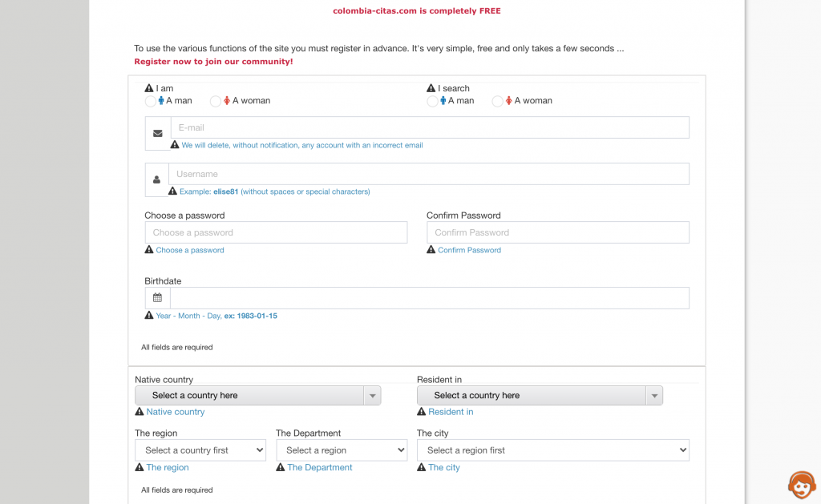Screen dimensions: 821x504
Task: Click blue 'Resident in' hint link
Action: click(x=451, y=412)
